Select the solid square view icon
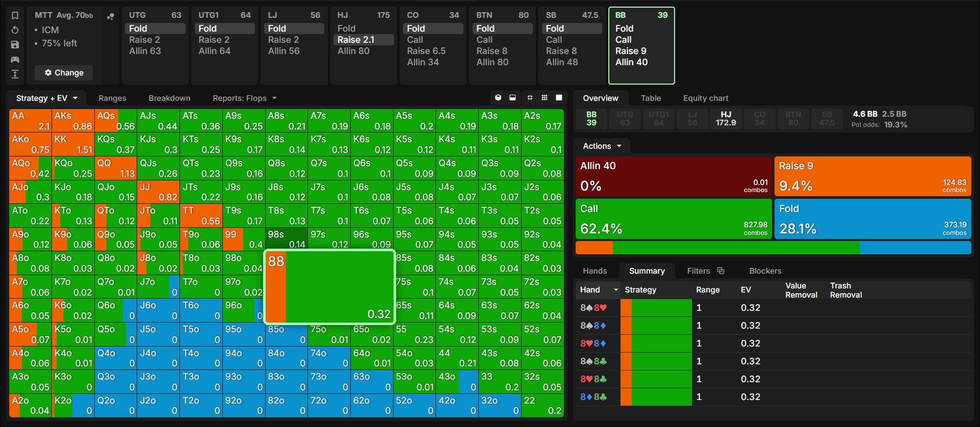This screenshot has height=427, width=980. click(x=559, y=98)
